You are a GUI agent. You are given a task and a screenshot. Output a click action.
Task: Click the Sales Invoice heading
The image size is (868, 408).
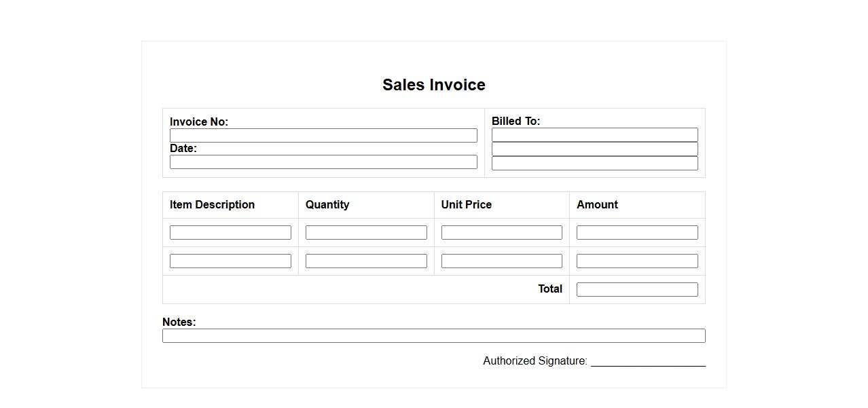coord(433,85)
